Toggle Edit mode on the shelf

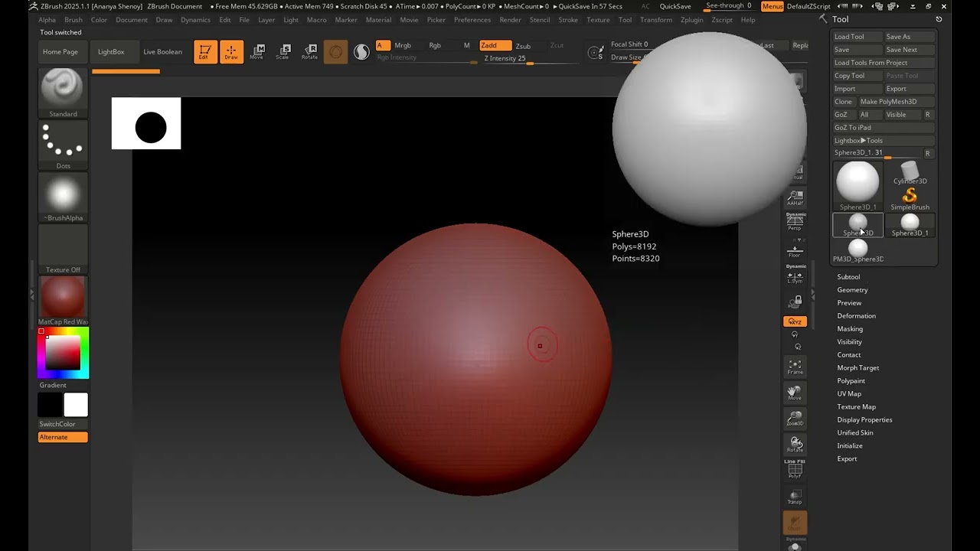pos(205,51)
